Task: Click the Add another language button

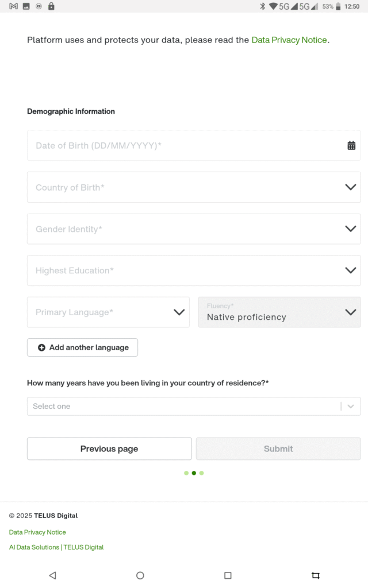Action: (x=82, y=347)
